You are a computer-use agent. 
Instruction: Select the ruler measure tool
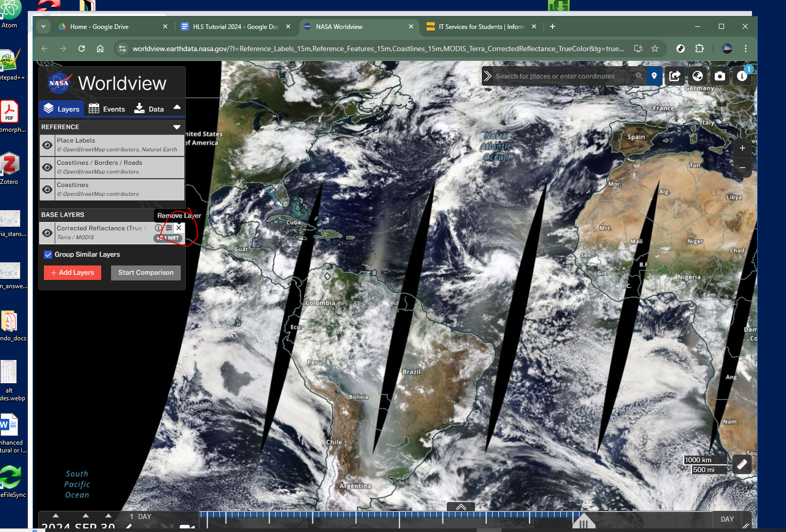[x=742, y=464]
